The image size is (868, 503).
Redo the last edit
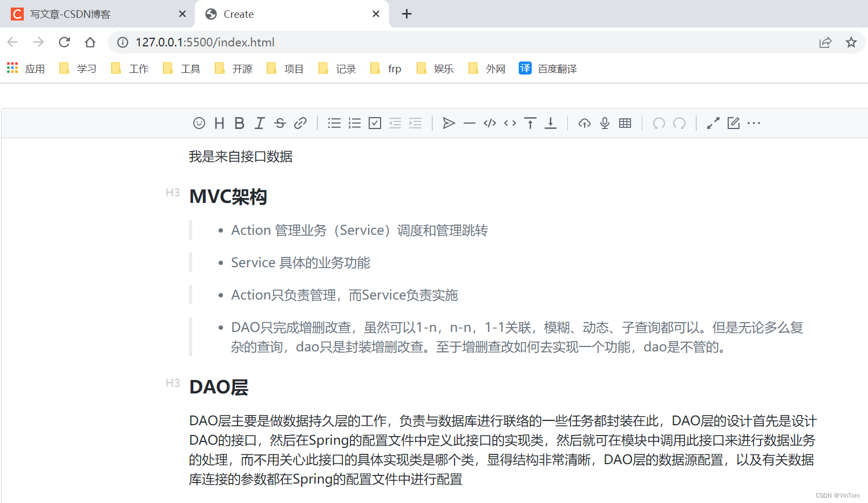(679, 123)
